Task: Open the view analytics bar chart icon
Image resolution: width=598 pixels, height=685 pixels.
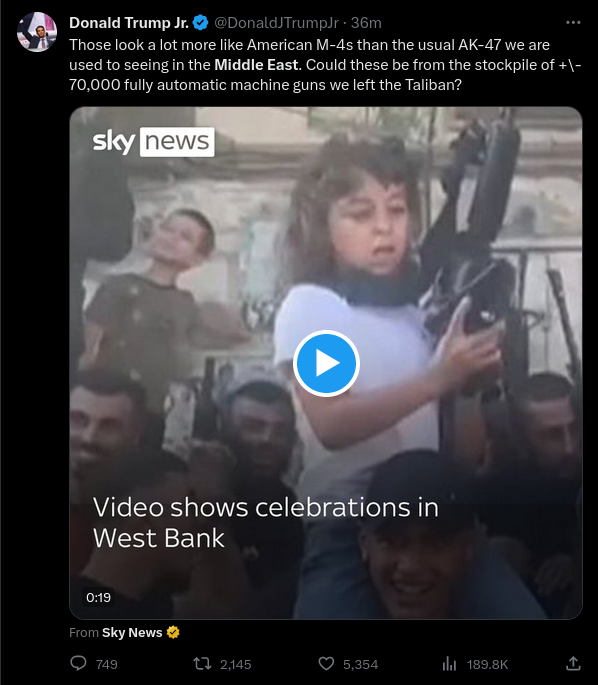Action: click(x=449, y=664)
